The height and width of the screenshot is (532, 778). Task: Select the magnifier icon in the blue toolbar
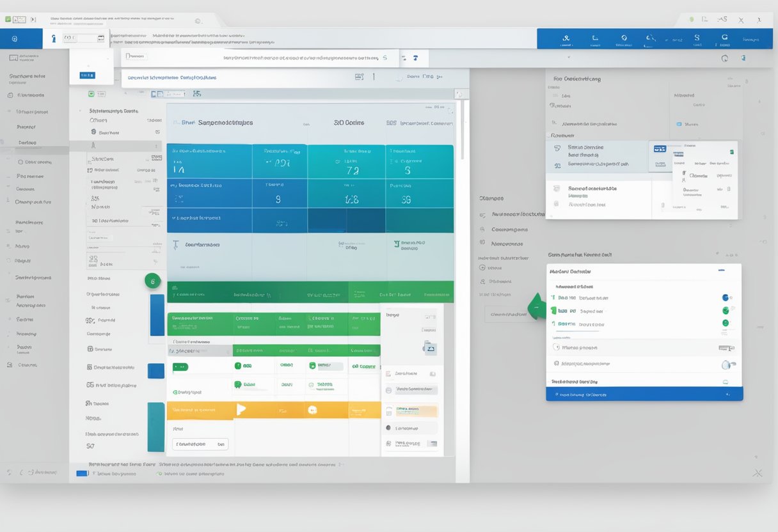point(651,39)
